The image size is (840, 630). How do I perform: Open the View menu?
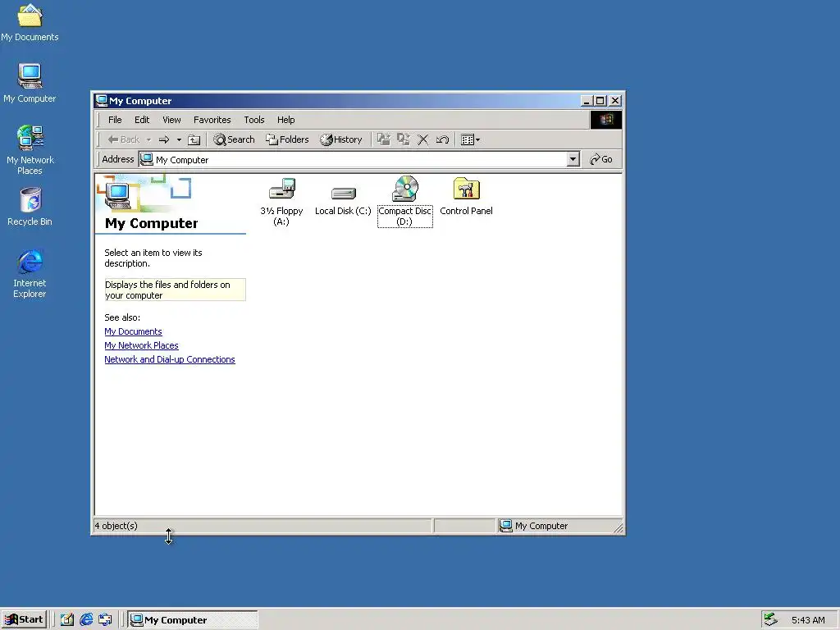point(172,120)
